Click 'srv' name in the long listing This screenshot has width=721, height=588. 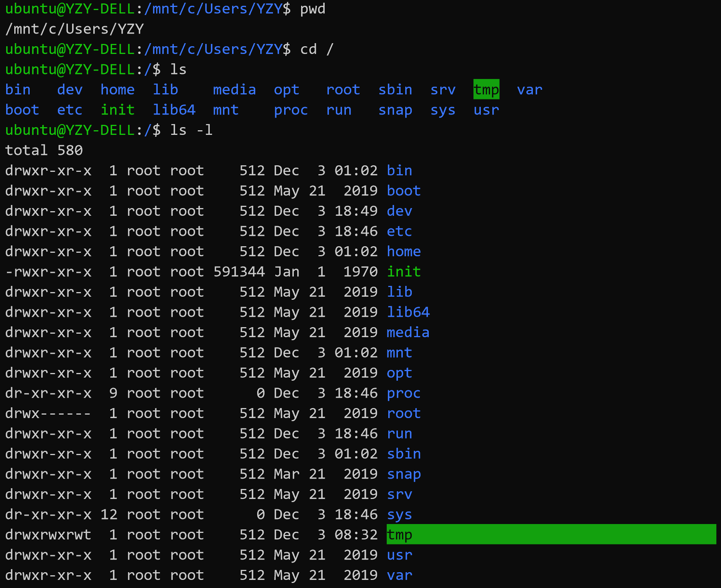[x=399, y=494]
